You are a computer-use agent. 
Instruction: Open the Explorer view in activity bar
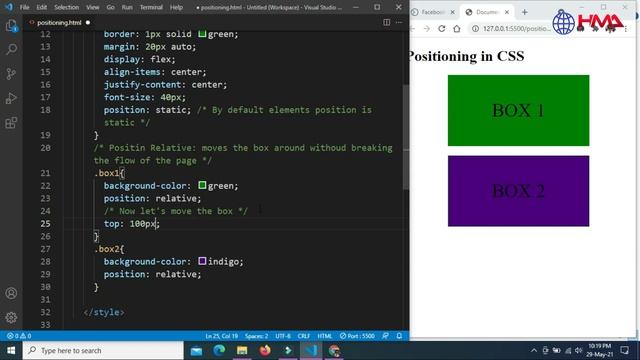pyautogui.click(x=11, y=26)
